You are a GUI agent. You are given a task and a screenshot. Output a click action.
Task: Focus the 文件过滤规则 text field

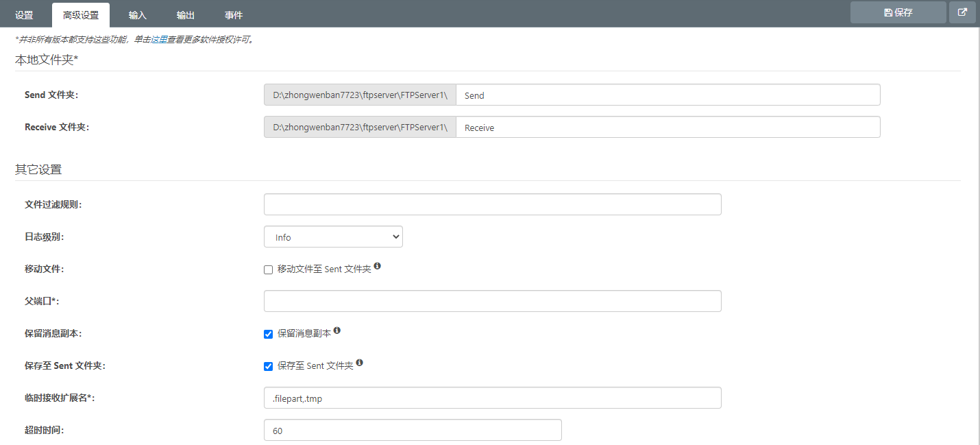(492, 204)
